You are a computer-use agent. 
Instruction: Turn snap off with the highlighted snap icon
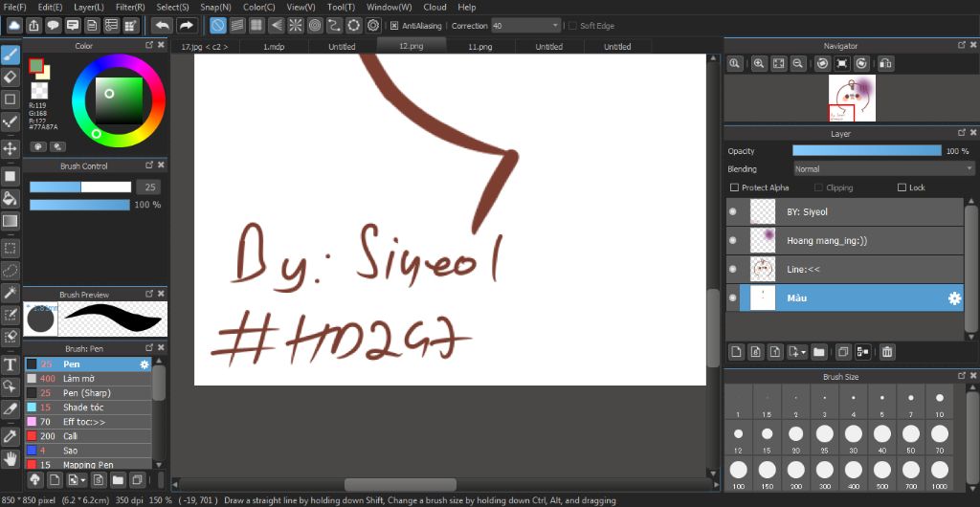click(x=217, y=26)
